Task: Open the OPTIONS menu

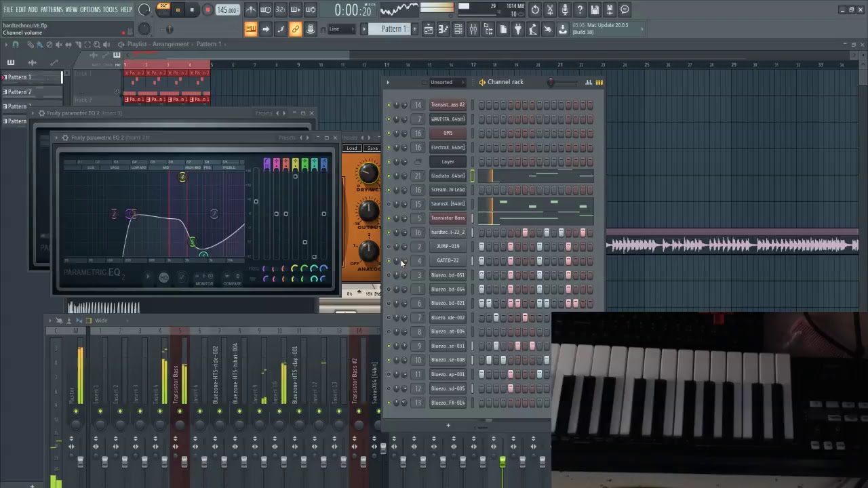Action: point(90,9)
